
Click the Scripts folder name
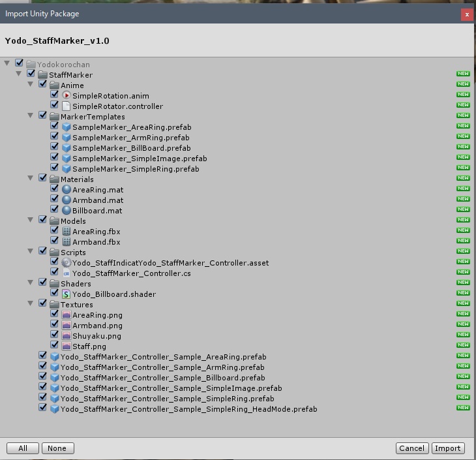(x=73, y=253)
